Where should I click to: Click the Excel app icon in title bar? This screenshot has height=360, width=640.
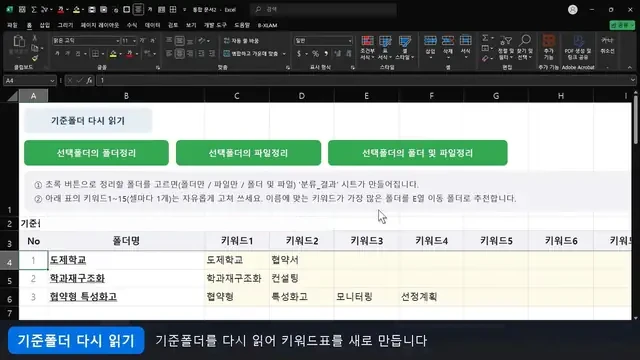[x=9, y=9]
